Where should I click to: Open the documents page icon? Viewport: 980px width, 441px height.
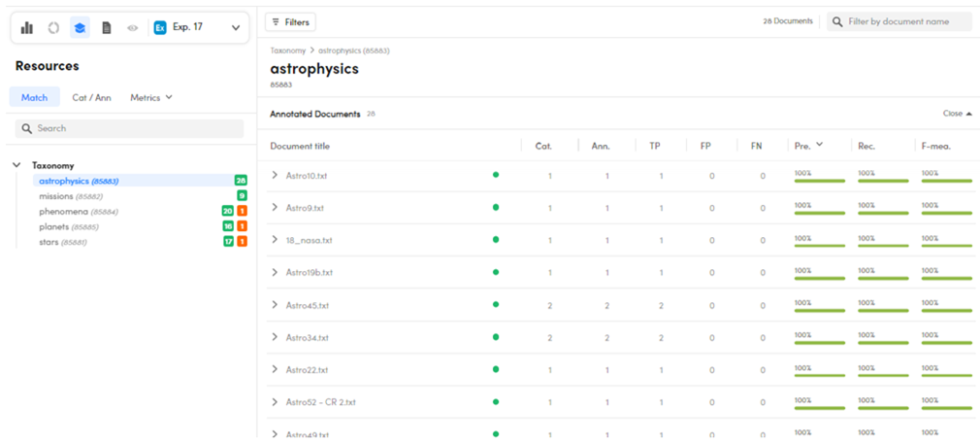107,28
